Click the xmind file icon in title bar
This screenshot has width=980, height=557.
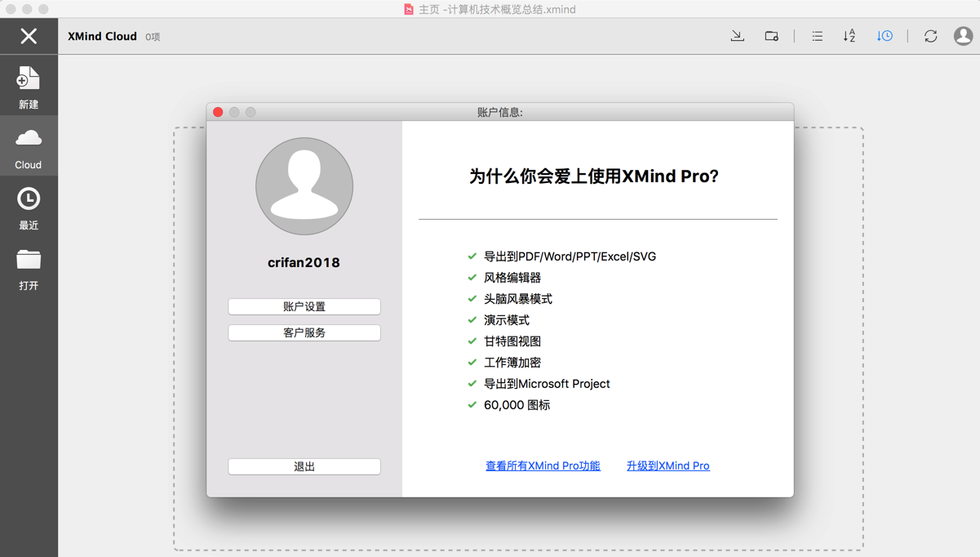click(x=409, y=9)
